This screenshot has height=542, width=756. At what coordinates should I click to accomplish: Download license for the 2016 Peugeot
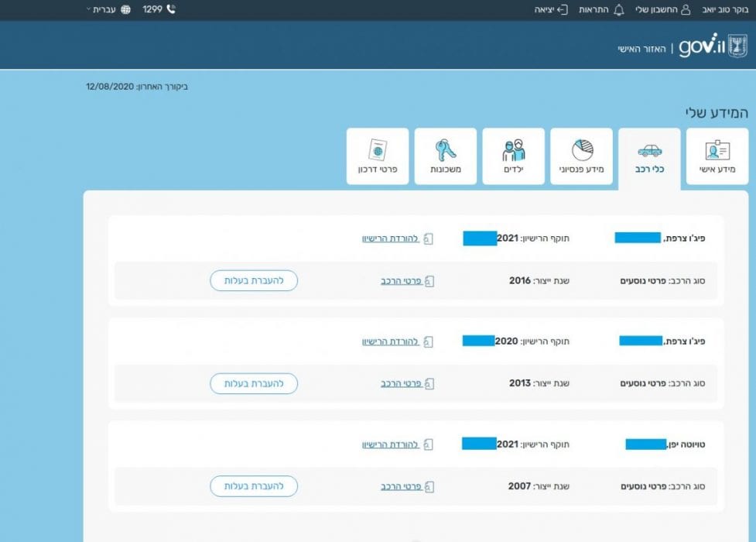391,238
